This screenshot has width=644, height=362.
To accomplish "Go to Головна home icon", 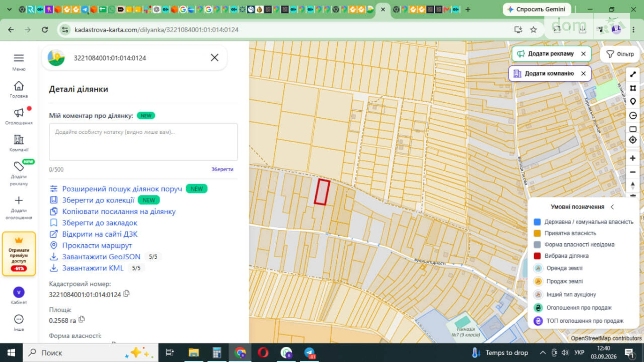I will 19,86.
